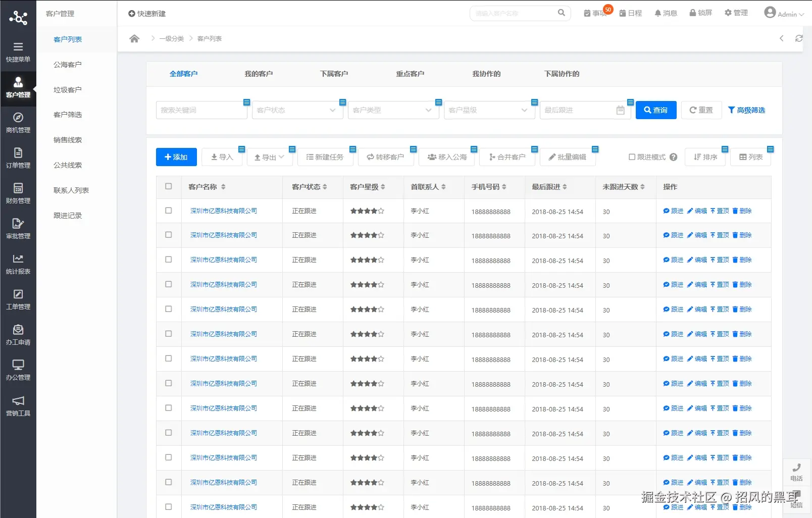Open 订单管理 document icon in sidebar
This screenshot has height=518, width=812.
18,153
